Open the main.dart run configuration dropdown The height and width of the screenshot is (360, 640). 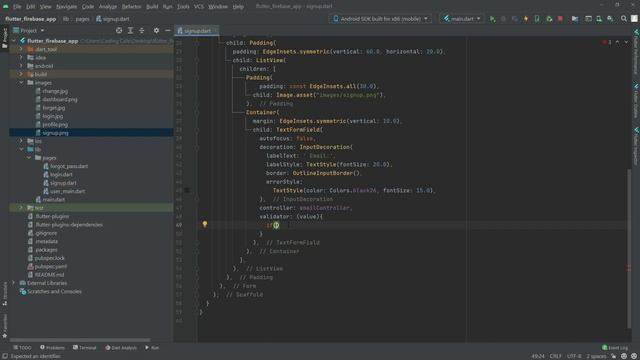tap(462, 19)
